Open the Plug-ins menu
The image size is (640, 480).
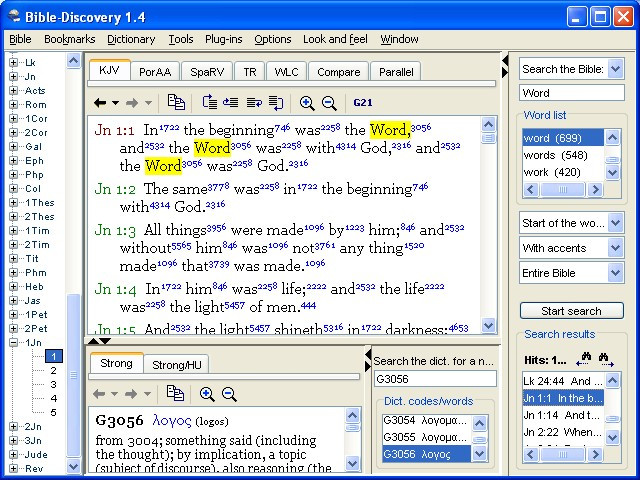click(x=223, y=39)
